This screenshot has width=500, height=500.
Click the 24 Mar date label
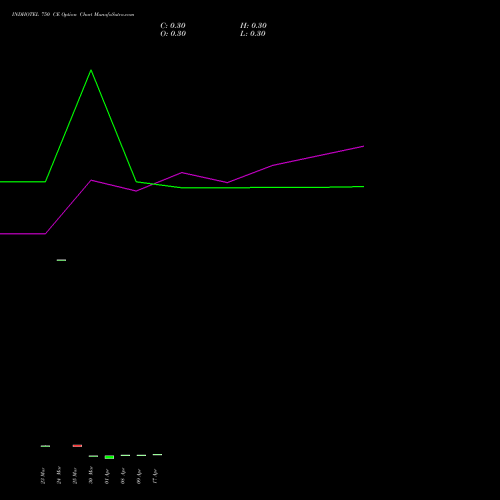coord(59,475)
